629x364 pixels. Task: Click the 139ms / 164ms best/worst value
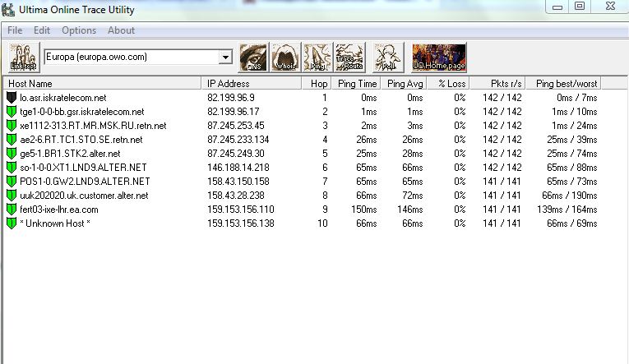click(x=567, y=210)
